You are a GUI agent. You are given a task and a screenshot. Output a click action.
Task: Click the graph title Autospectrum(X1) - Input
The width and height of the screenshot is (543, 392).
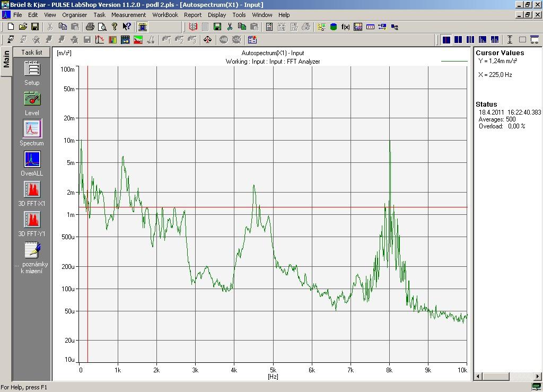click(x=273, y=53)
